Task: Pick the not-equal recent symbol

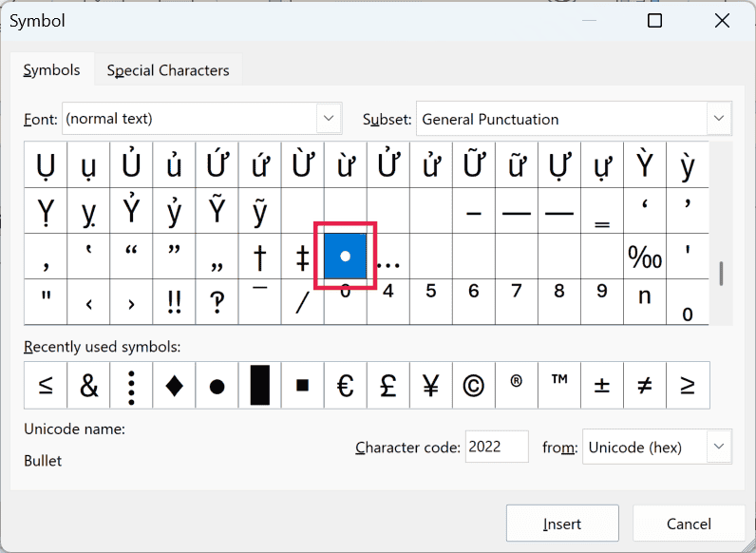Action: point(645,385)
